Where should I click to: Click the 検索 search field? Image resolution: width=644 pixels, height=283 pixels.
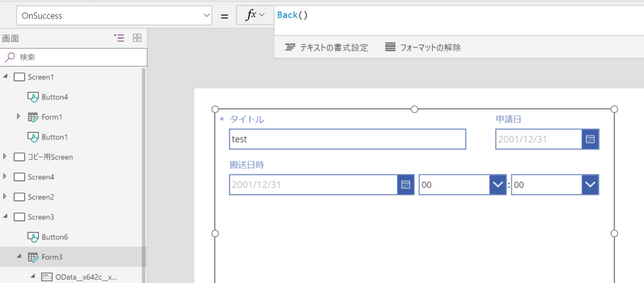coord(74,57)
